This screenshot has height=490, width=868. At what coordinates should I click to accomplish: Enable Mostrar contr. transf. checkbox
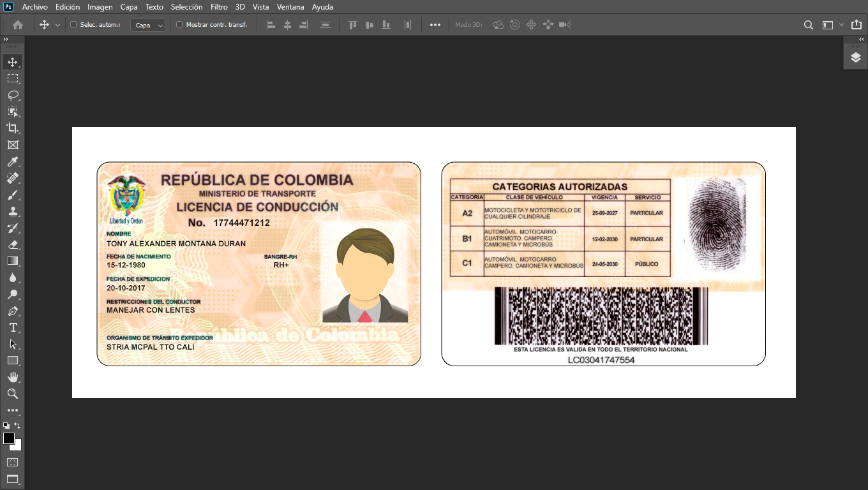(179, 25)
